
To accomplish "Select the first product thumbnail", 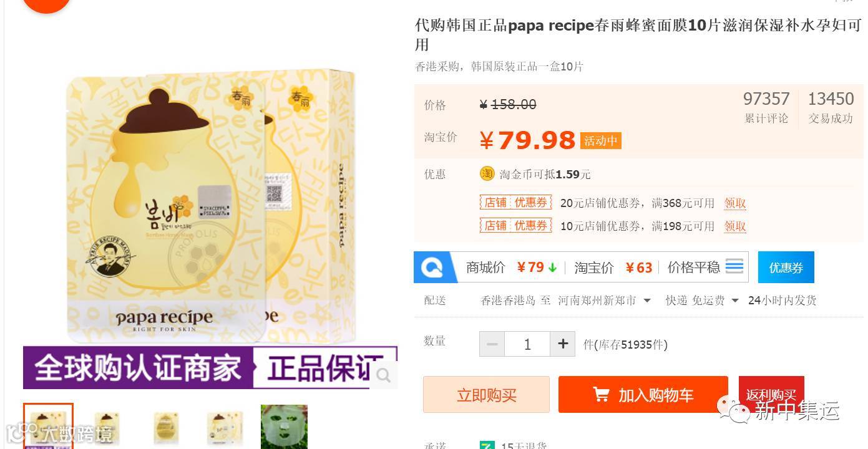I will 48,427.
